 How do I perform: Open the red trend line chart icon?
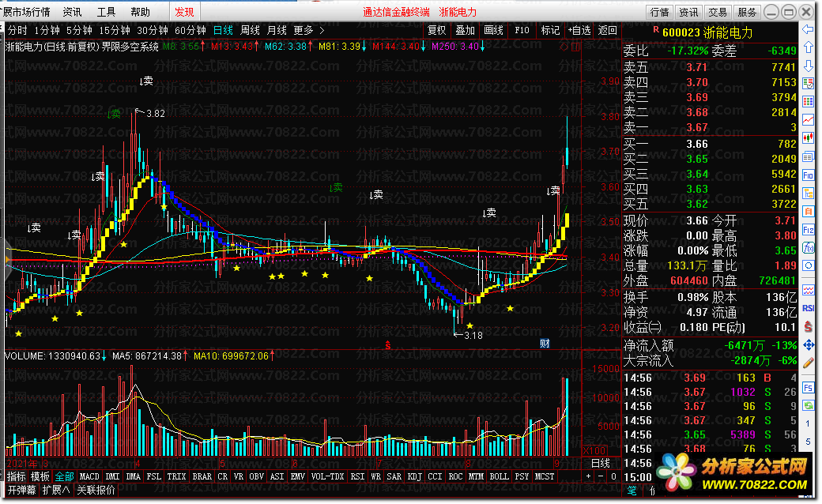[808, 121]
